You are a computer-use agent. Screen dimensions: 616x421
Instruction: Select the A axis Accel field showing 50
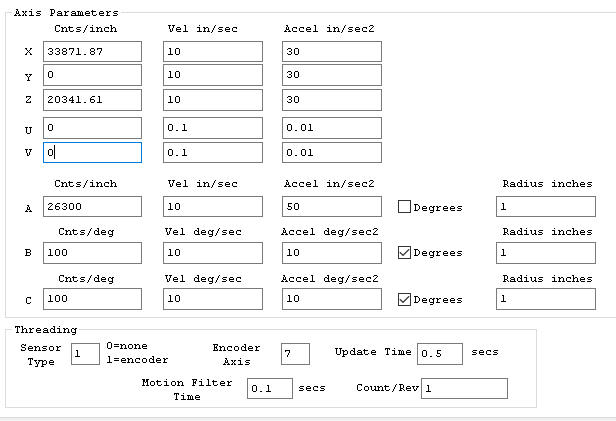331,206
